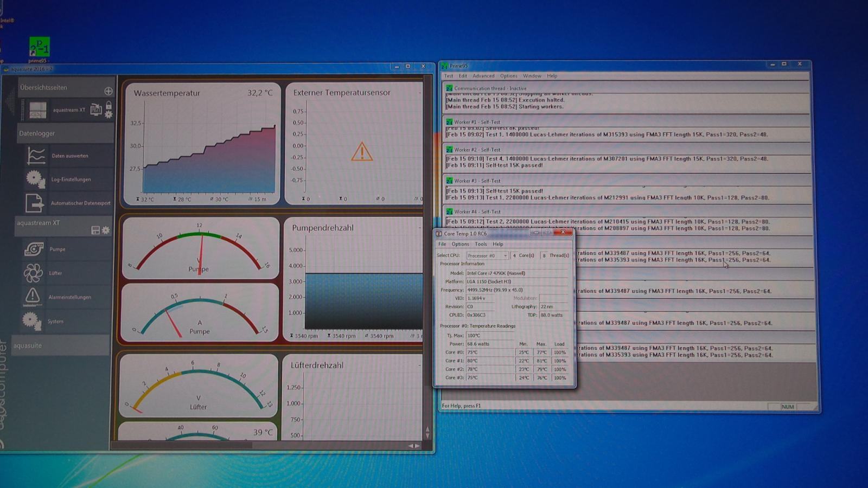The image size is (868, 488).
Task: Collapse the Datenlogger section header
Action: tap(65, 133)
